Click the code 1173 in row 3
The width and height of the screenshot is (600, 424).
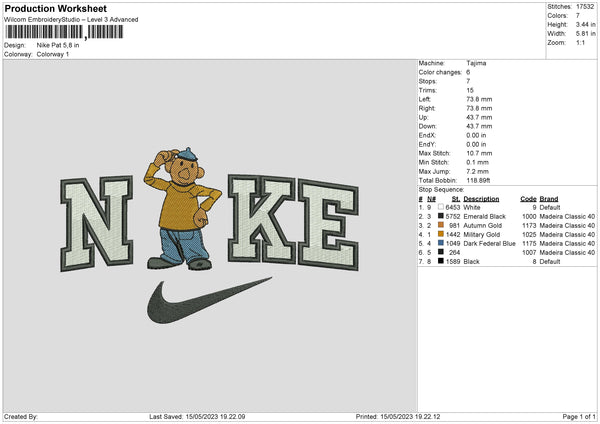click(x=529, y=225)
